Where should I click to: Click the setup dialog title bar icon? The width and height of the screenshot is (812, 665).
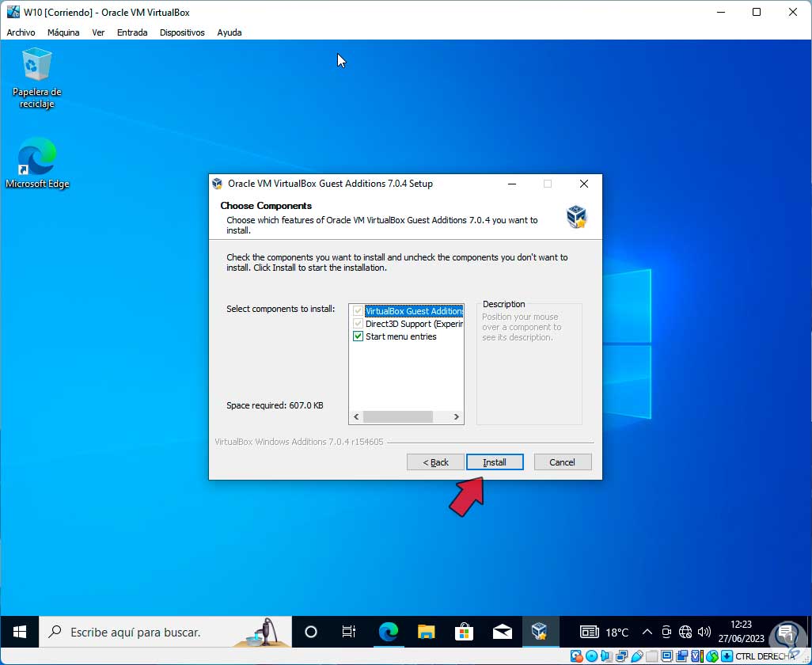tap(218, 184)
